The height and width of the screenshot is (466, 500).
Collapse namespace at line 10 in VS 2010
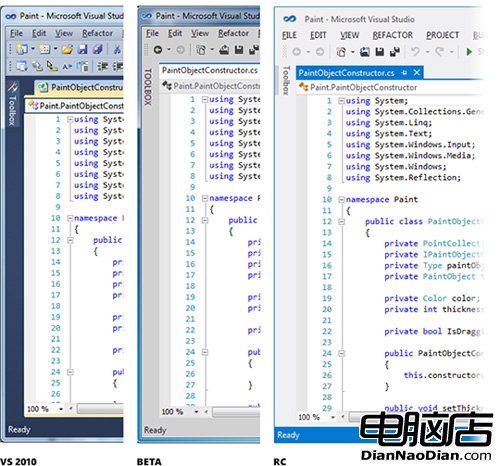(70, 218)
